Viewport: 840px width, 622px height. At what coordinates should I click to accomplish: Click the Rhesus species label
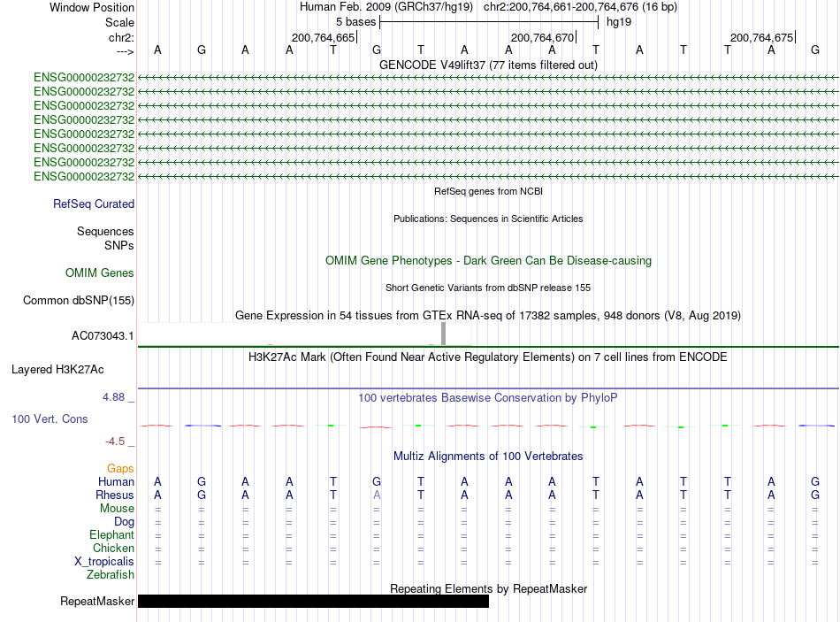(x=115, y=495)
